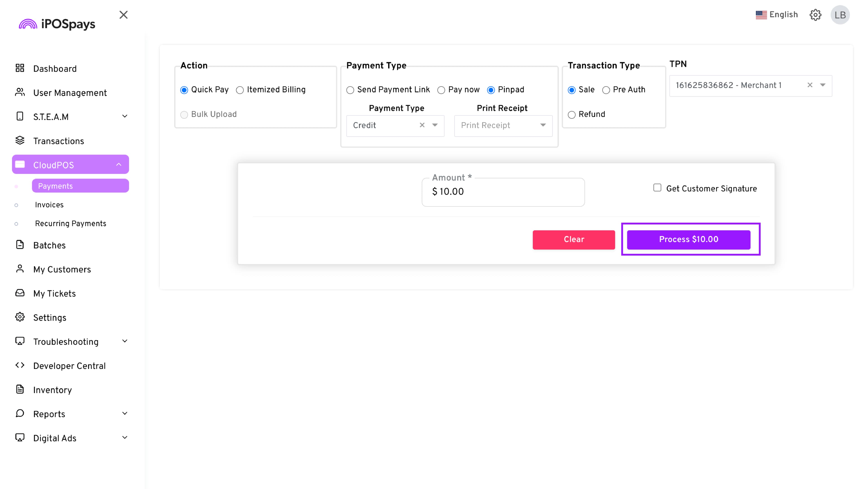
Task: Click the Dashboard grid icon
Action: (x=20, y=69)
